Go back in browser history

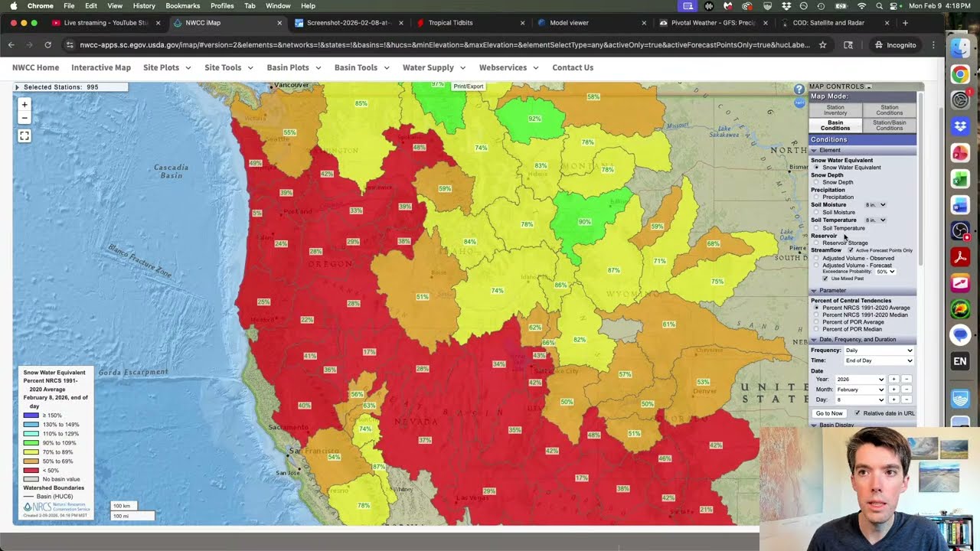11,45
